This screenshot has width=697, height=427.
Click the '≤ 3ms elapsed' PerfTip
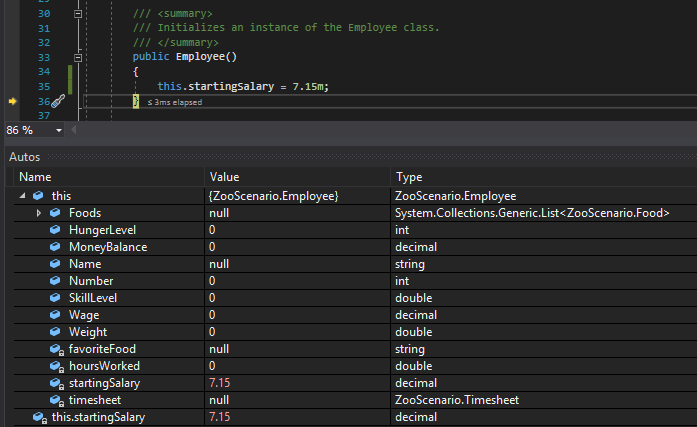pos(175,102)
